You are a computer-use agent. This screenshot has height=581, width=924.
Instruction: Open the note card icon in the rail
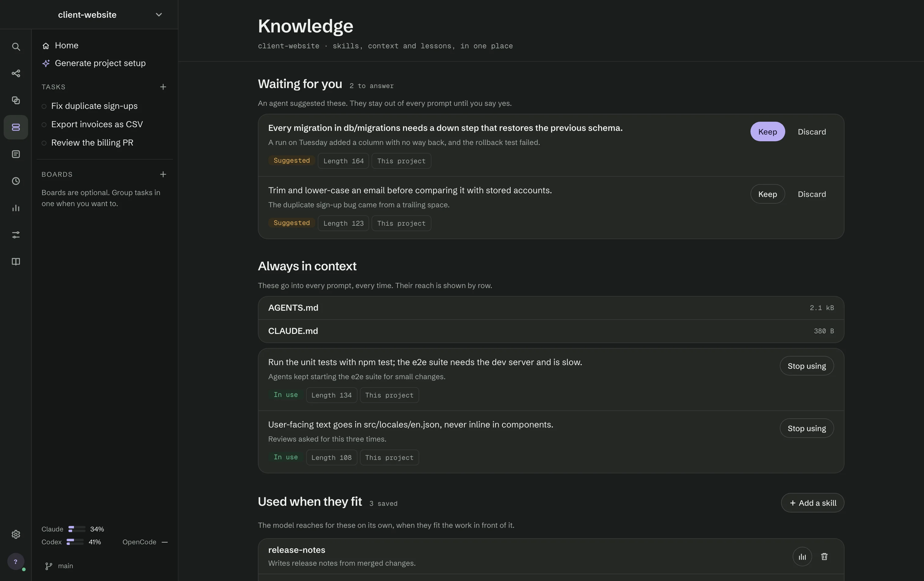pos(16,154)
